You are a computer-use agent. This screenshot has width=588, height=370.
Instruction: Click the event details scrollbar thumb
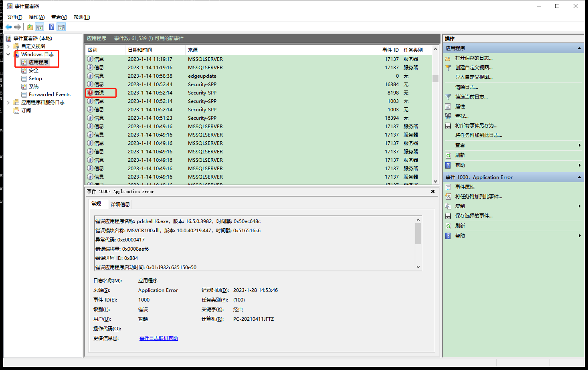point(418,234)
